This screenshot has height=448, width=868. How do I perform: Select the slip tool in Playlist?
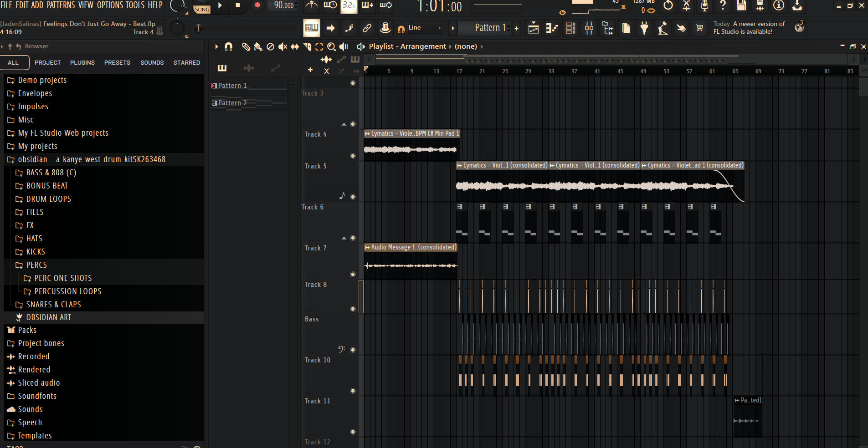click(x=295, y=46)
